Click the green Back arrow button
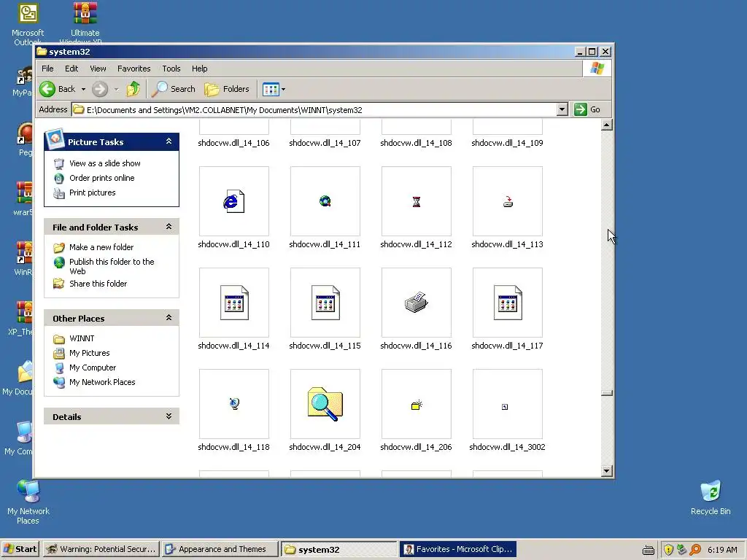This screenshot has width=747, height=560. [47, 89]
